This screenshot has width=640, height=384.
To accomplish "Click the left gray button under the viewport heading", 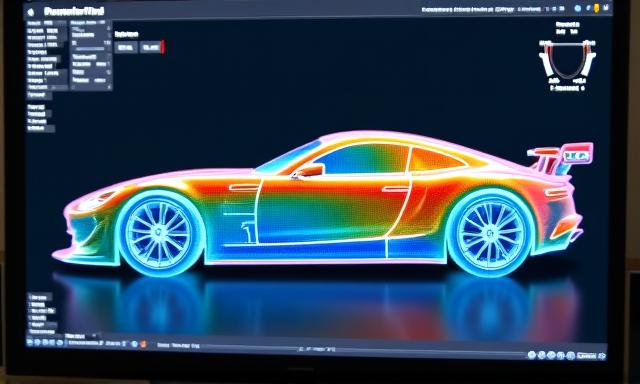I will 126,47.
